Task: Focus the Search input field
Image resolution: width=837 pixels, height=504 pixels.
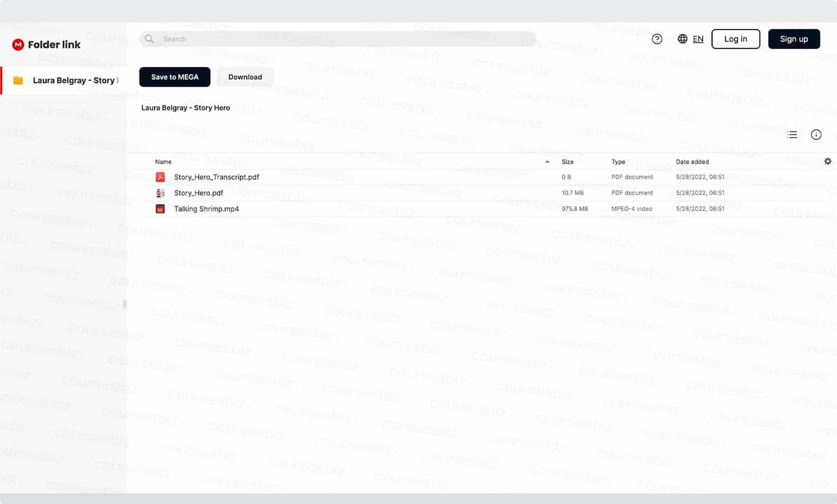Action: (338, 39)
